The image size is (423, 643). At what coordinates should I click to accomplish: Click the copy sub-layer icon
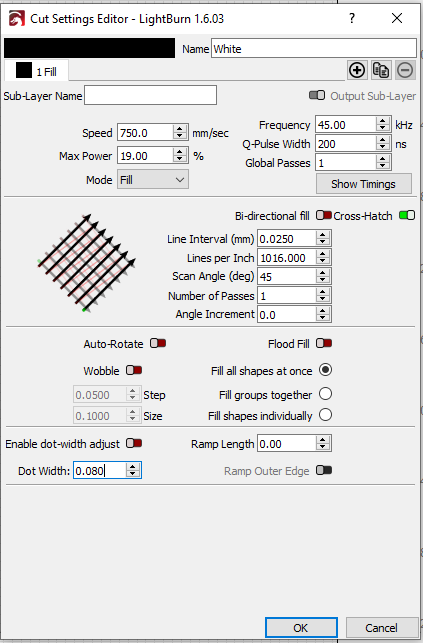click(x=381, y=70)
